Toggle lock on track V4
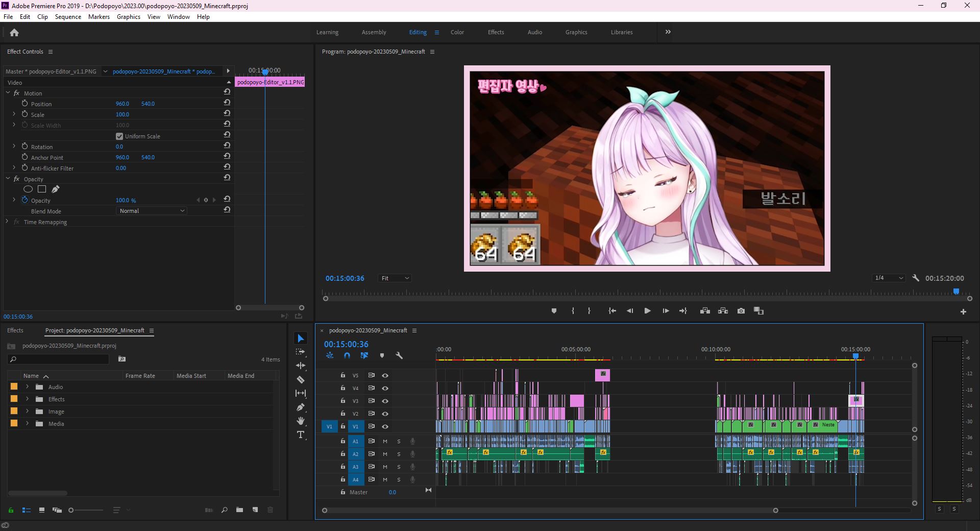The image size is (980, 531). 343,388
